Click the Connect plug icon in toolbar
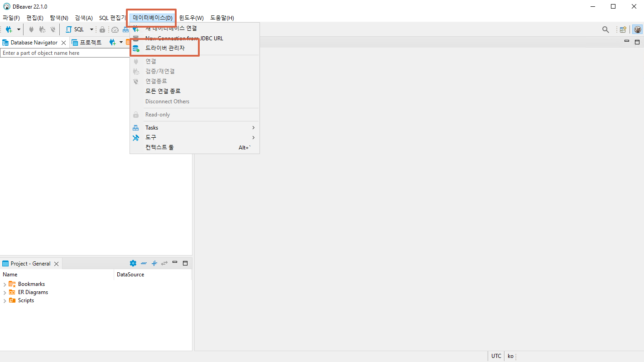The width and height of the screenshot is (644, 362). pyautogui.click(x=31, y=29)
